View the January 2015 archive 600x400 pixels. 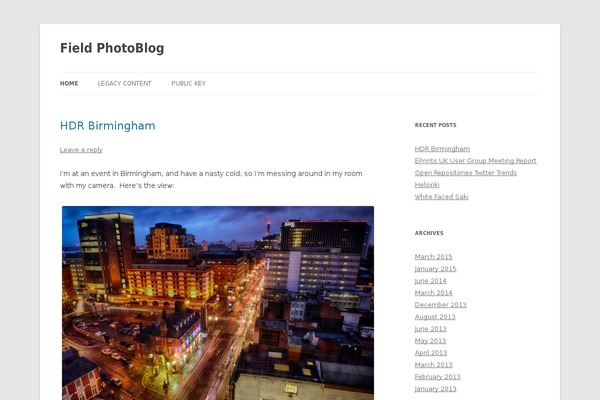click(x=435, y=269)
